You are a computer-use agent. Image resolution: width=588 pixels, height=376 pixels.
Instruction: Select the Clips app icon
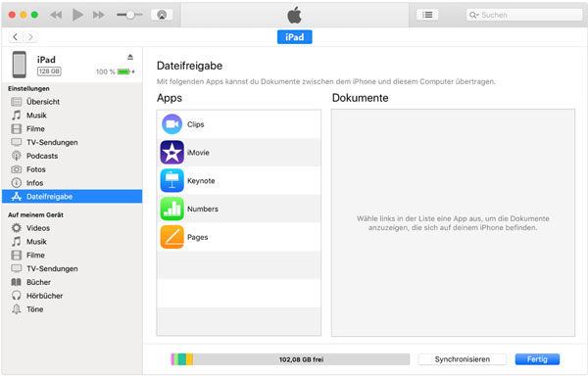click(171, 124)
